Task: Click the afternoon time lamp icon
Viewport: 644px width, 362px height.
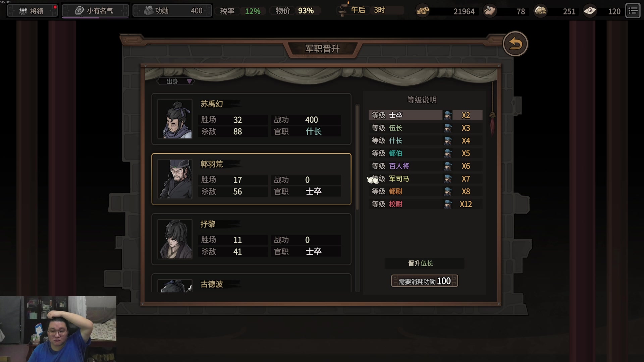Action: [x=342, y=9]
